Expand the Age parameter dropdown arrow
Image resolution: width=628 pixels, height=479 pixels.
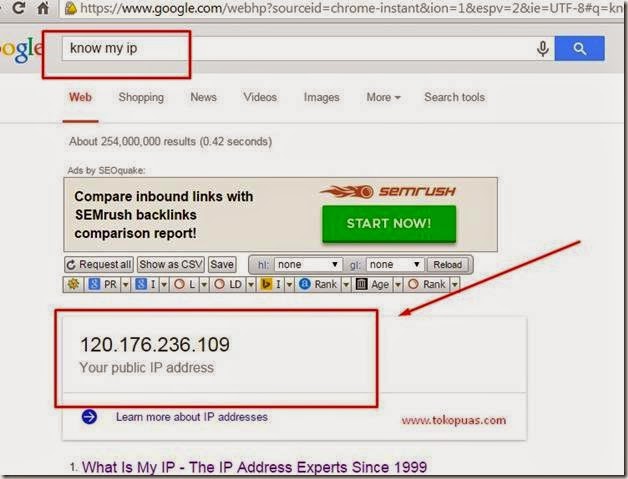[x=398, y=285]
